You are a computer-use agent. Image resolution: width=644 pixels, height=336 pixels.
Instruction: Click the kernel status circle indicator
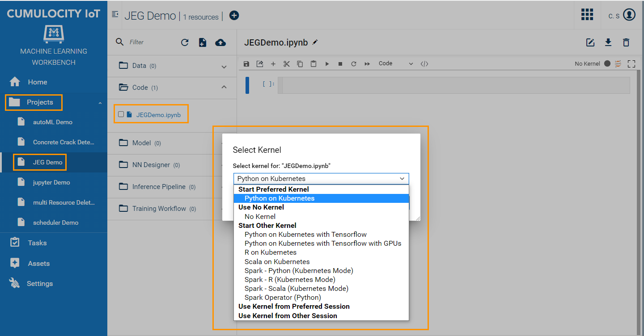tap(607, 63)
